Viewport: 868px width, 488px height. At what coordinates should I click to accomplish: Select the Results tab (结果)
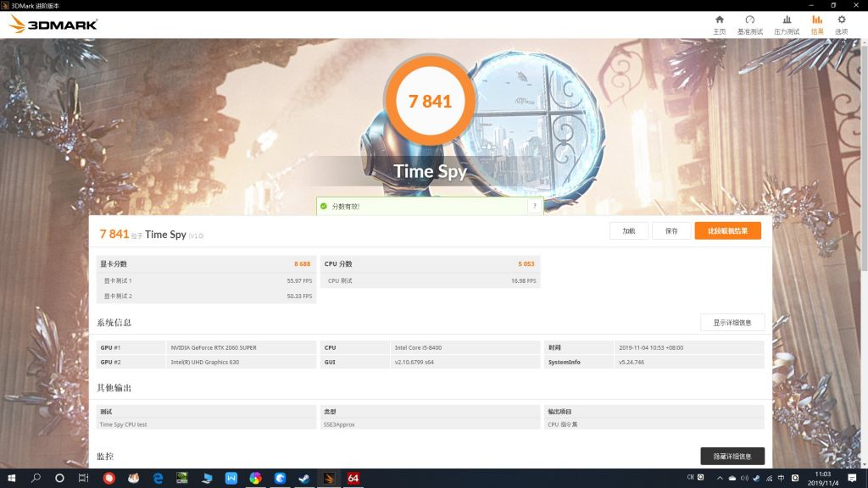(x=815, y=23)
